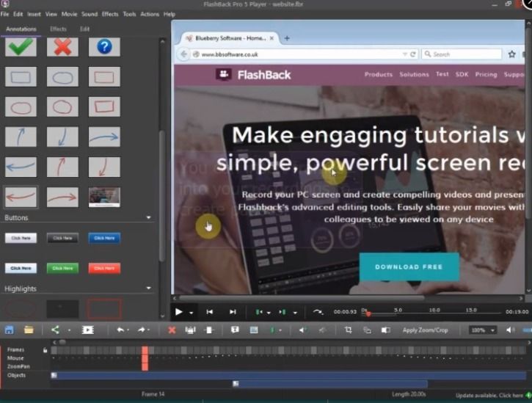This screenshot has width=532, height=403.
Task: Open a new browser tab with plus
Action: [287, 38]
